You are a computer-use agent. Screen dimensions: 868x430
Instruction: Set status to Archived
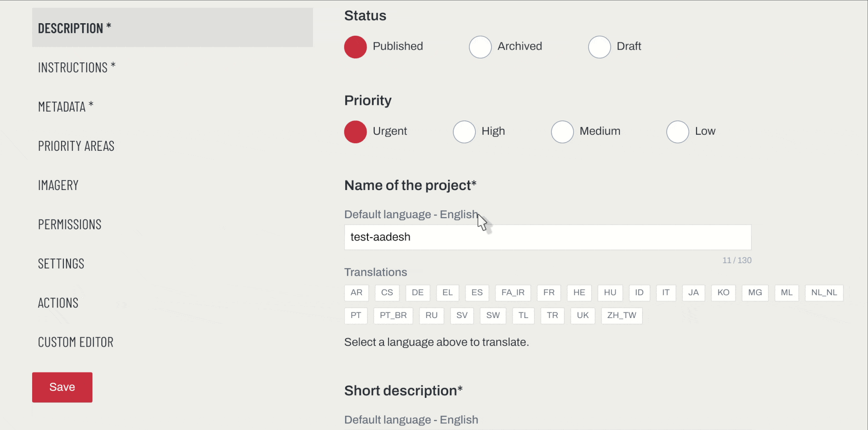(x=480, y=47)
